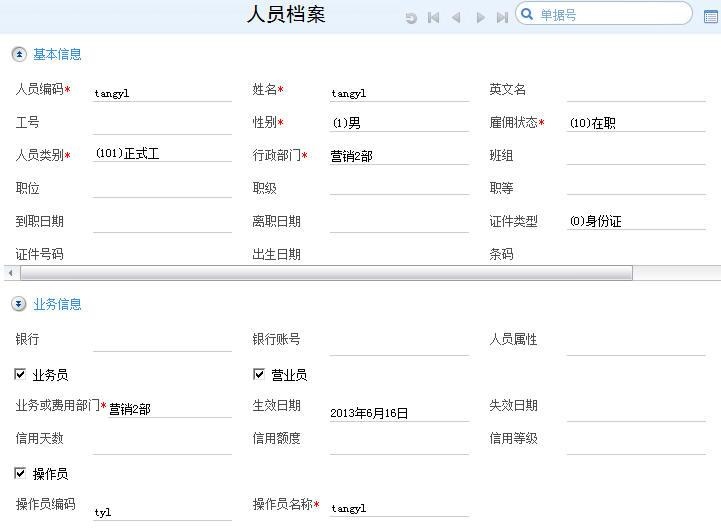Screen dimensions: 721x529
Task: Collapse the 基本信息 section
Action: [x=19, y=54]
